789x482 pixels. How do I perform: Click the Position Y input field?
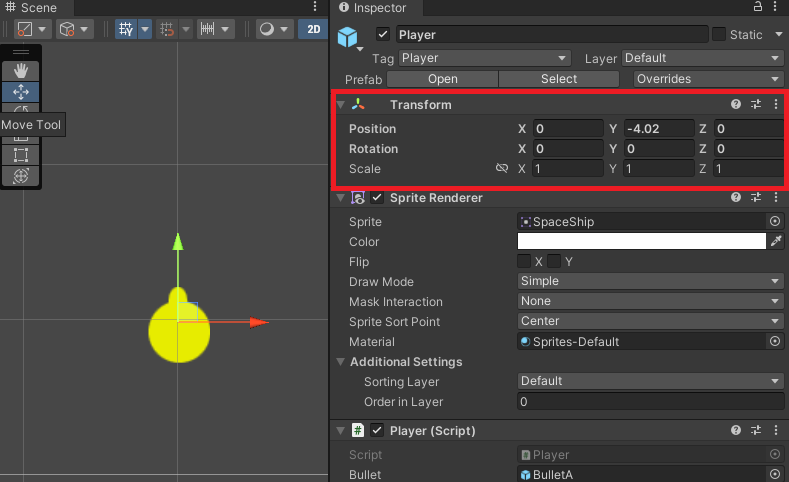657,129
